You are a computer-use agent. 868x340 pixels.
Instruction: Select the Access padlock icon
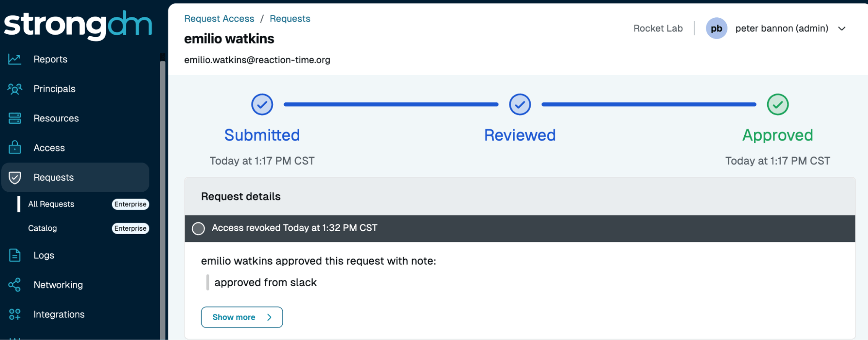click(x=14, y=147)
